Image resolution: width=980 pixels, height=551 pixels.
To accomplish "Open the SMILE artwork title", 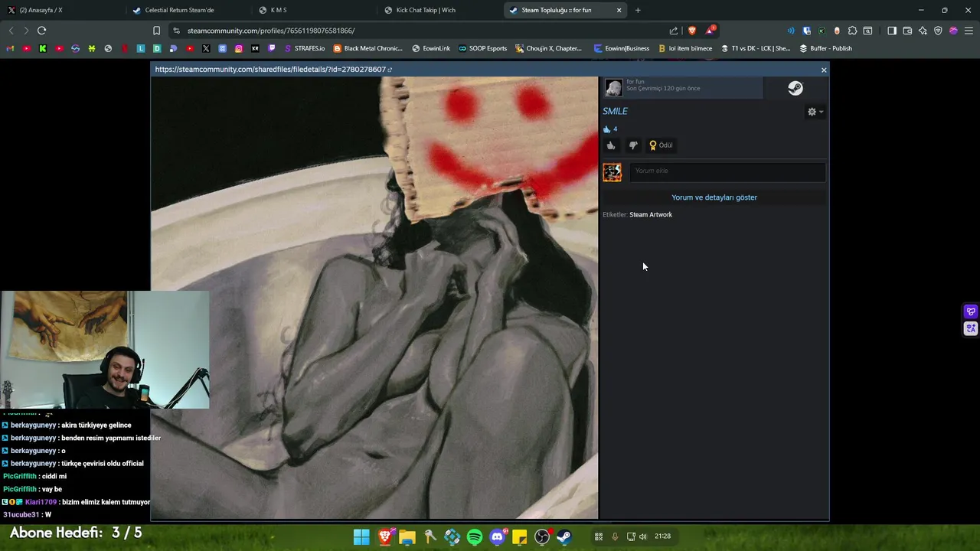I will (615, 112).
